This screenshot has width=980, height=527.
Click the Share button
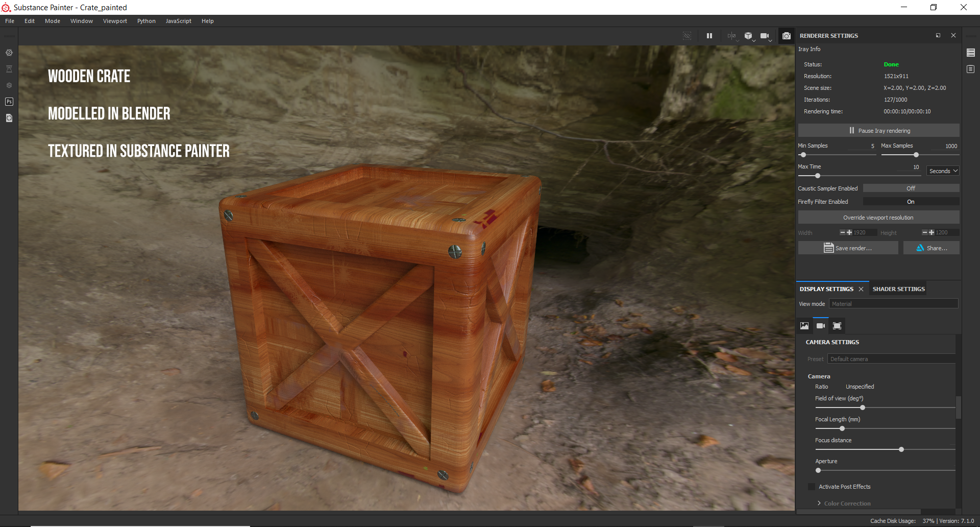932,248
